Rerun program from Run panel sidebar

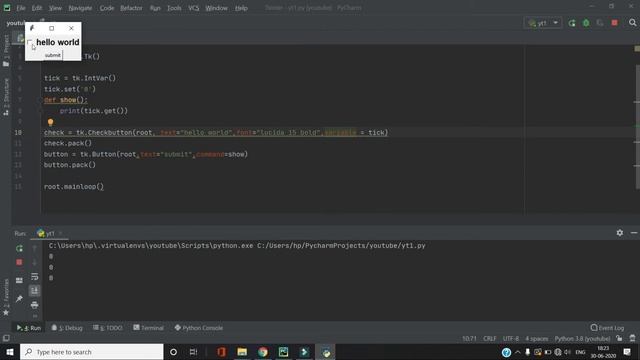click(19, 249)
